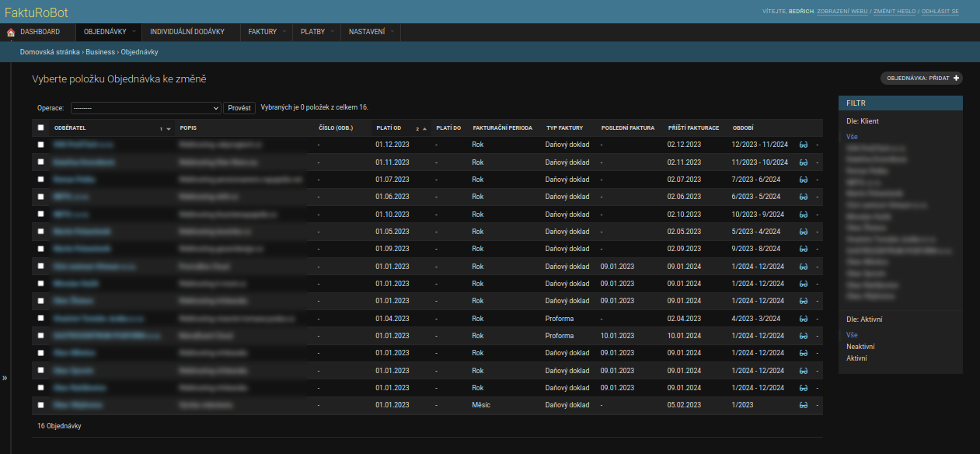Select checkbox for the 01.04.2023 Proforma row
This screenshot has width=980, height=454.
pyautogui.click(x=41, y=319)
